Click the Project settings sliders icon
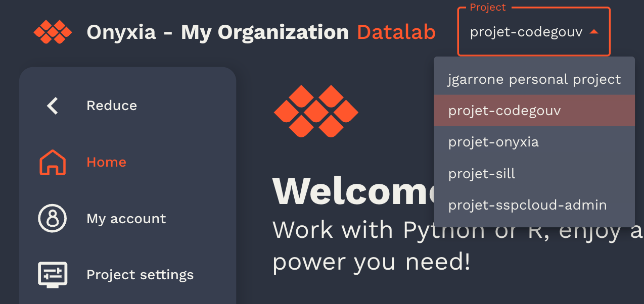Image resolution: width=644 pixels, height=304 pixels. [x=53, y=275]
